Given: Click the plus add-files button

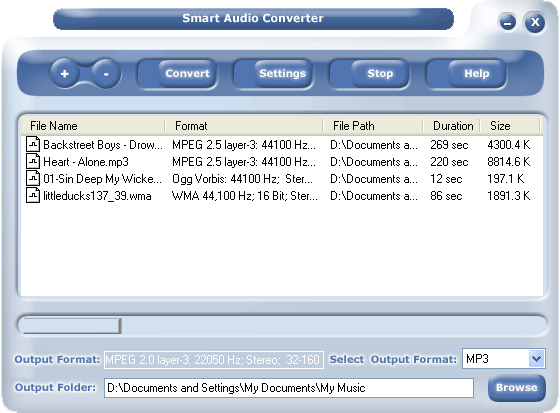Looking at the screenshot, I should (65, 74).
